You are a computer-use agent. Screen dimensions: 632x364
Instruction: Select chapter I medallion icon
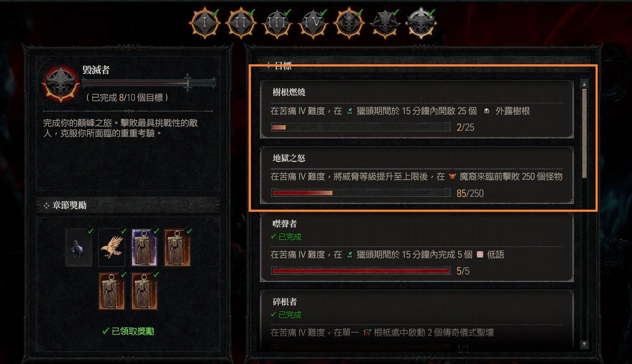[205, 23]
